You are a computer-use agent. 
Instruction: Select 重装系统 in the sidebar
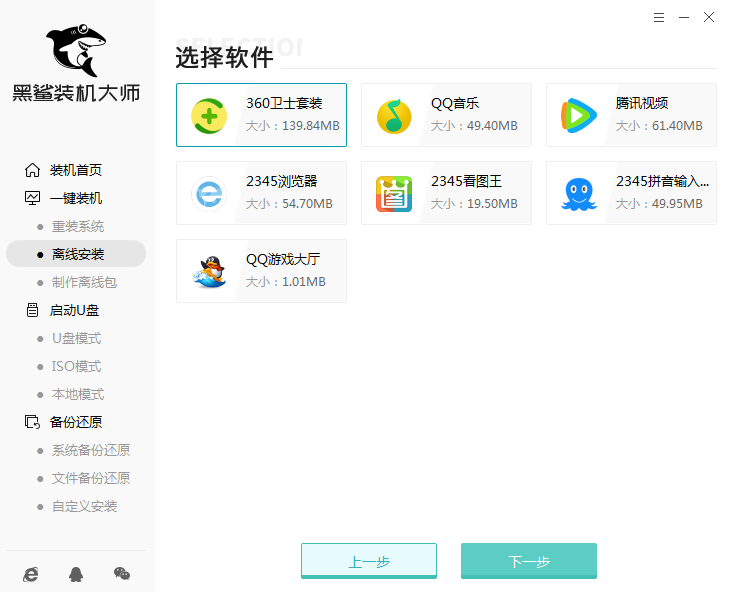77,226
